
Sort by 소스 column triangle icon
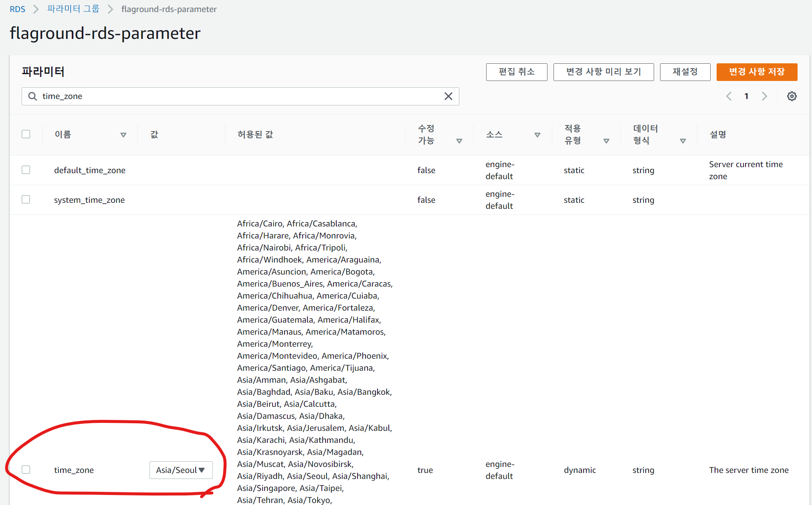(x=537, y=135)
